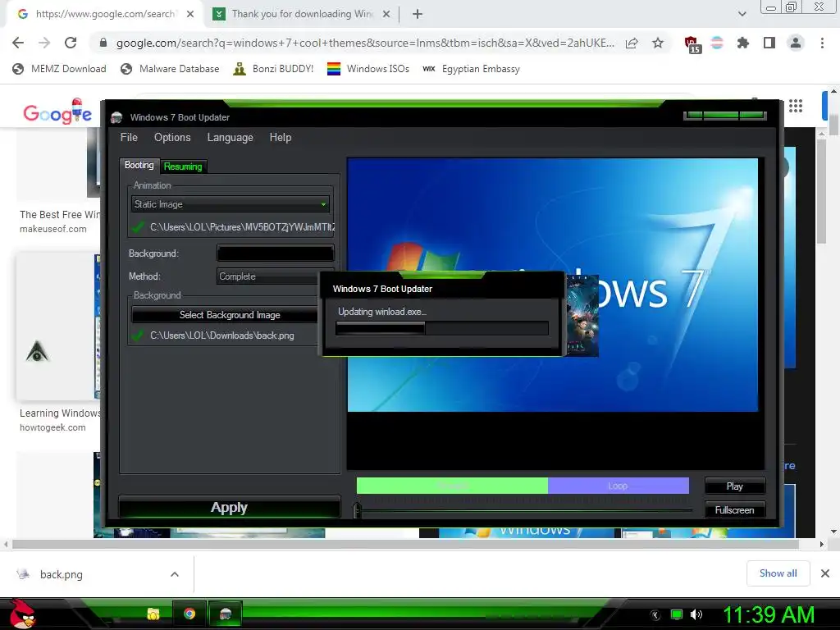Click the checkmark beside the animation image path

(x=138, y=227)
